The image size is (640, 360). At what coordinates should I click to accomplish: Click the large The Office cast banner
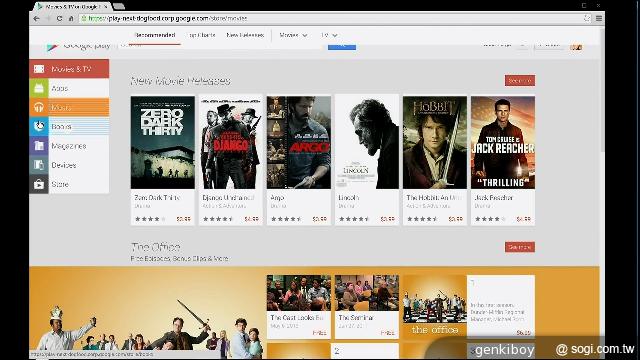[147, 312]
